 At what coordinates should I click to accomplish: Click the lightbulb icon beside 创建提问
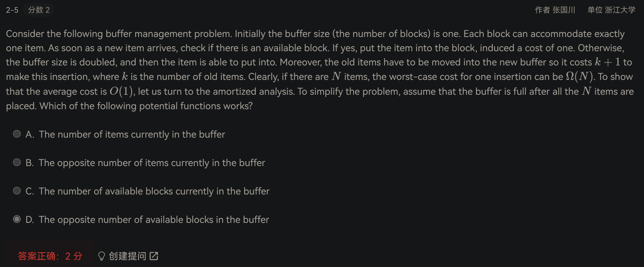coord(101,256)
